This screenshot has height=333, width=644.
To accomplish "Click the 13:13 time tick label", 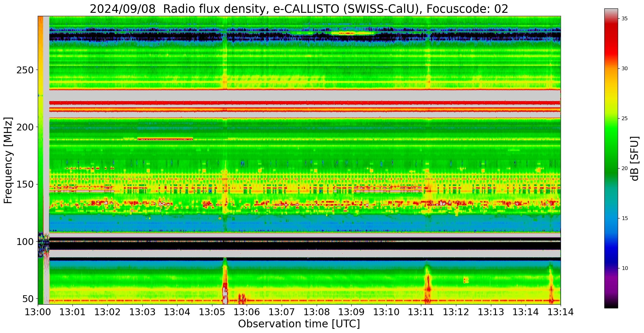I will coord(491,312).
